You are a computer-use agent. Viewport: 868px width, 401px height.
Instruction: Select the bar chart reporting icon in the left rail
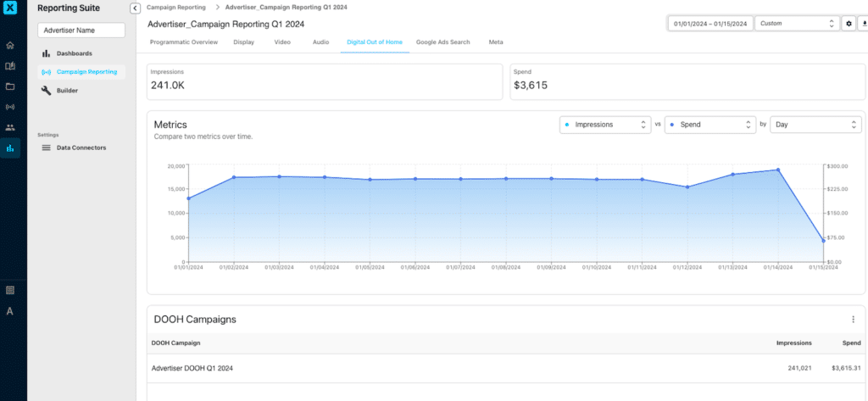point(10,148)
